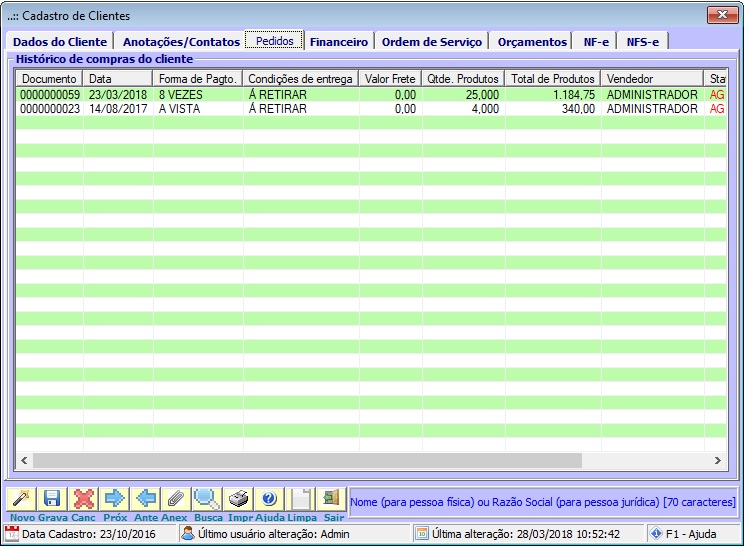Print using the Impr printer icon
The image size is (744, 547).
pos(238,499)
